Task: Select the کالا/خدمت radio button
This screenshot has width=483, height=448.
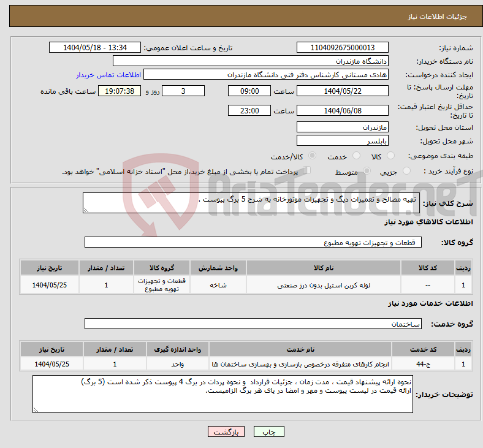Action: point(312,156)
